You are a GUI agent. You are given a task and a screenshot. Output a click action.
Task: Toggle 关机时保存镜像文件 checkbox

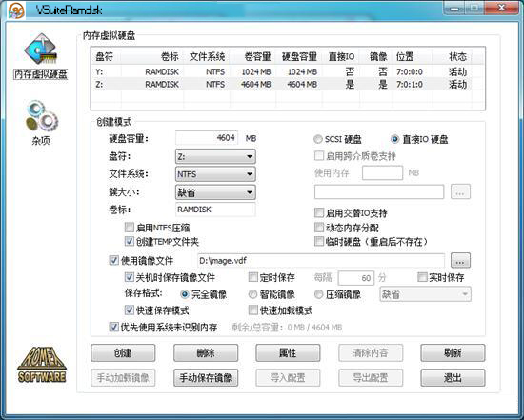click(130, 277)
